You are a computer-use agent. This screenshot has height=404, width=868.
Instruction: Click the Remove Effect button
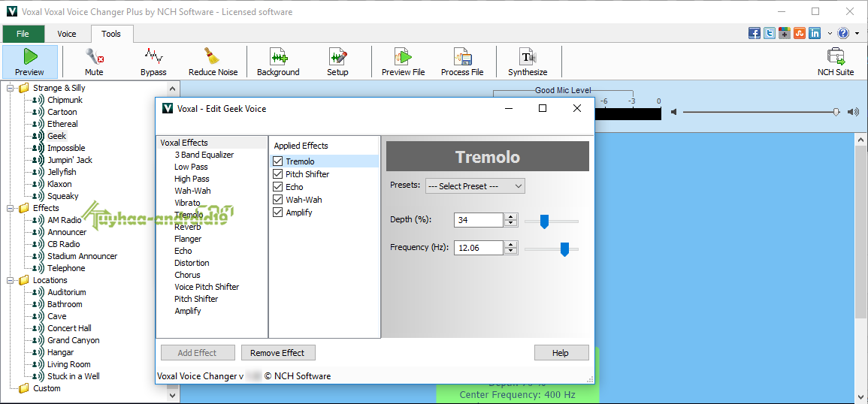(277, 352)
